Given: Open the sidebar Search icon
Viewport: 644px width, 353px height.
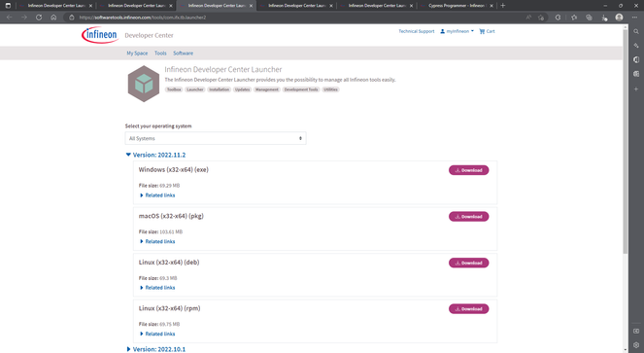Looking at the screenshot, I should coord(636,31).
